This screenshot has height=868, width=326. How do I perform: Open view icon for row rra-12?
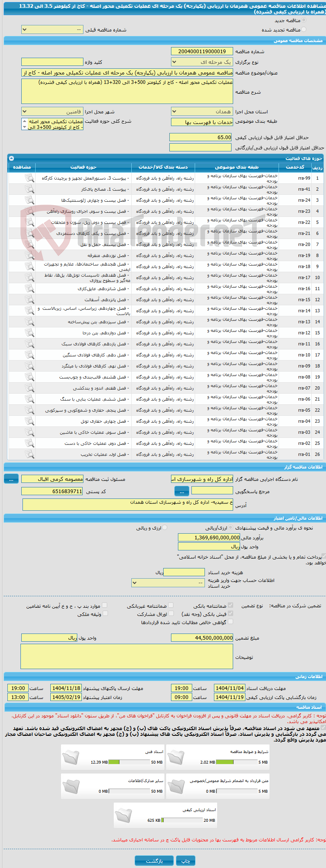point(29,333)
